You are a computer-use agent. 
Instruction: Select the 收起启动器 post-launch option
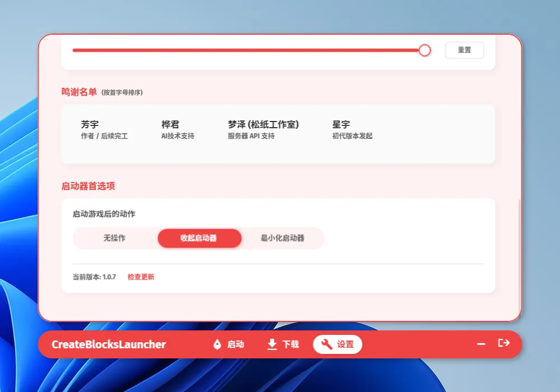coord(199,238)
